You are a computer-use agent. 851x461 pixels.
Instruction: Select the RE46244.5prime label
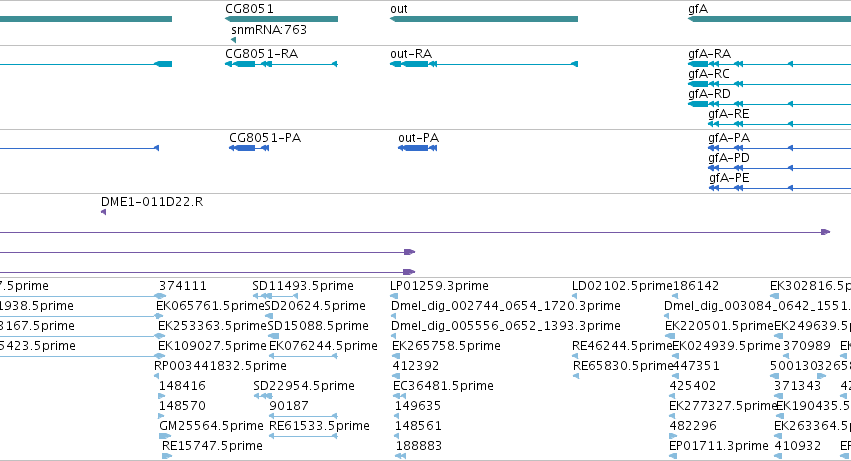click(x=622, y=346)
